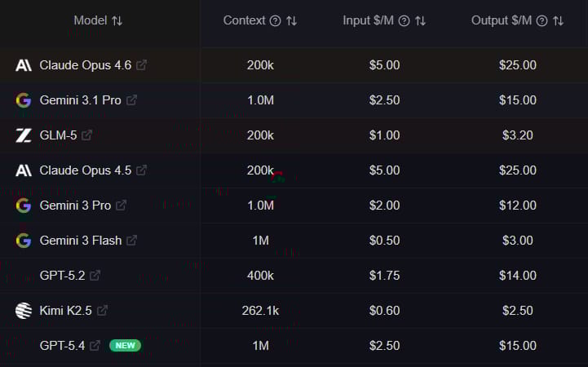Select the $0.60 input price for Kimi K2.5
This screenshot has width=588, height=367.
384,311
